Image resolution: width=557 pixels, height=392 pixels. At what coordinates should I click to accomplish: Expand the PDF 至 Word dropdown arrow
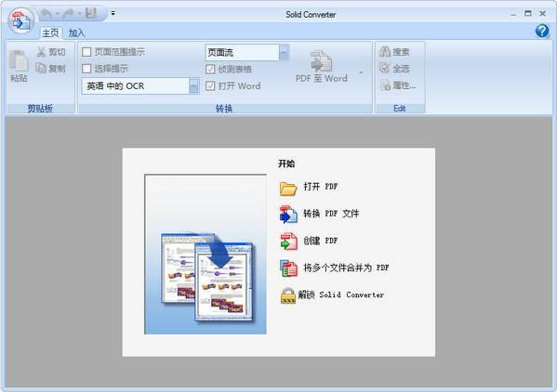pyautogui.click(x=362, y=72)
